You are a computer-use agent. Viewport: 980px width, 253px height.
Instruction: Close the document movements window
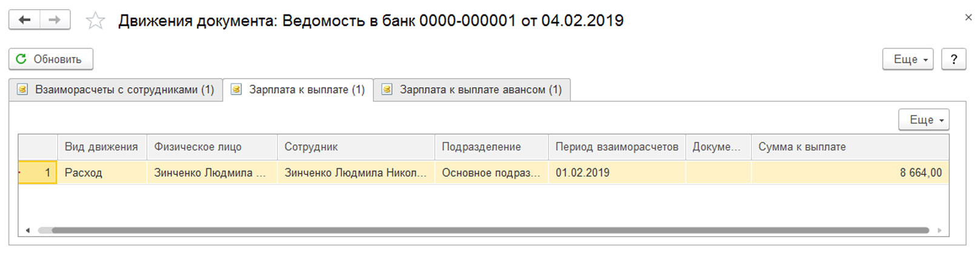point(968,18)
